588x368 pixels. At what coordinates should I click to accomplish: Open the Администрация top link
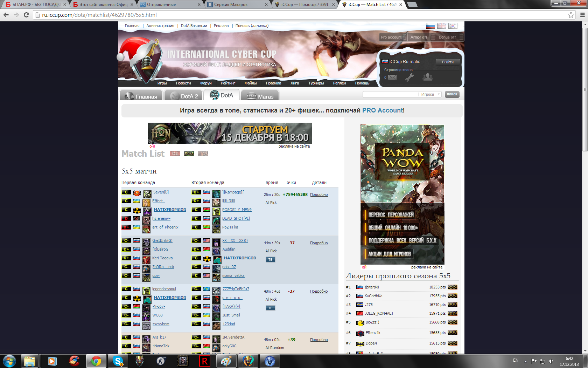coord(160,26)
